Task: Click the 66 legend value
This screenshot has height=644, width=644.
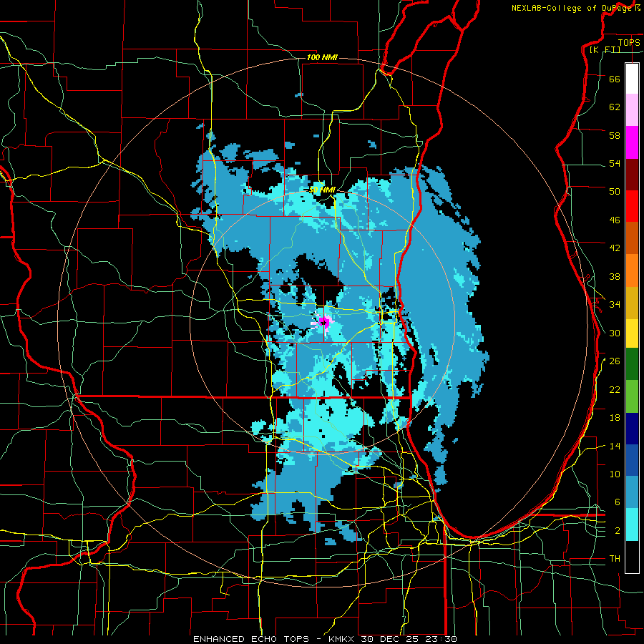Action: (x=615, y=79)
